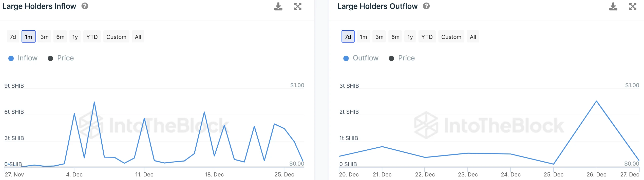Click the 26. Dec outflow peak point
Image resolution: width=644 pixels, height=180 pixels.
click(596, 101)
